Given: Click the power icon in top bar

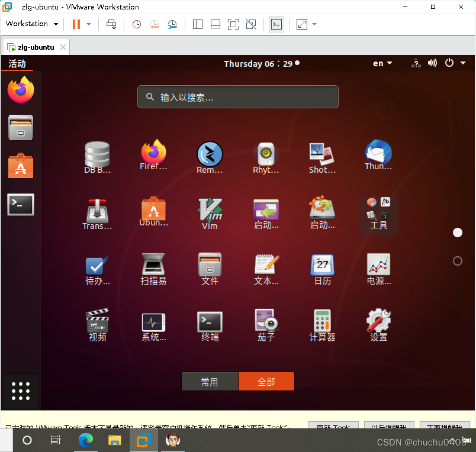Looking at the screenshot, I should pyautogui.click(x=449, y=63).
